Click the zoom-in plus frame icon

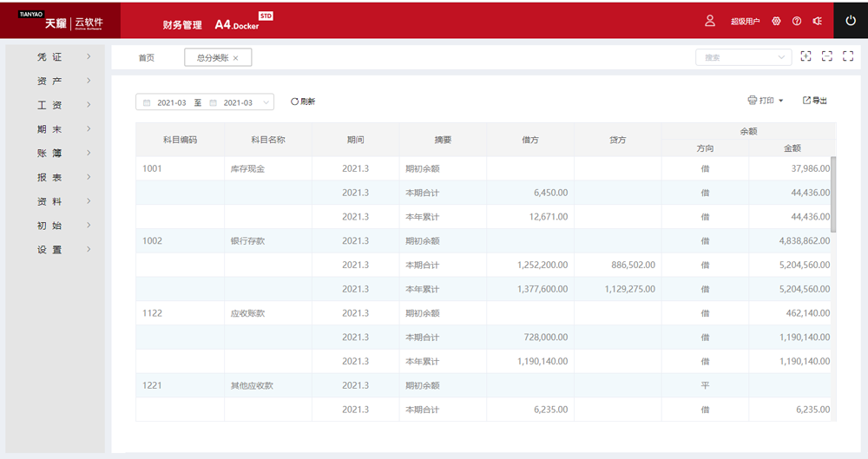click(806, 56)
